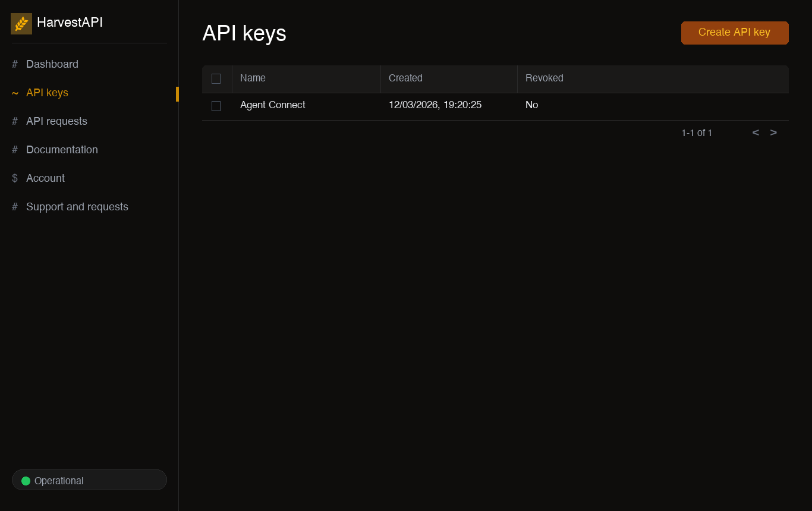
Task: Click the green Operational status dot
Action: [x=26, y=481]
